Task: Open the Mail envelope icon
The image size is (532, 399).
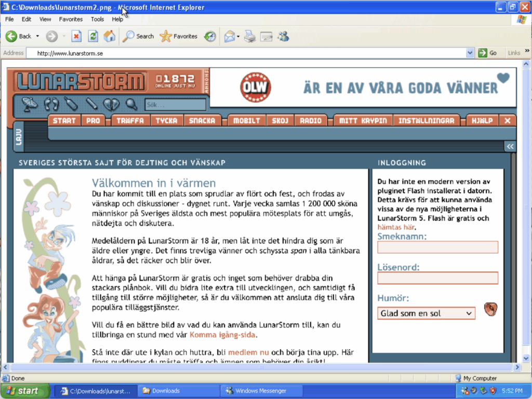Action: (x=230, y=36)
